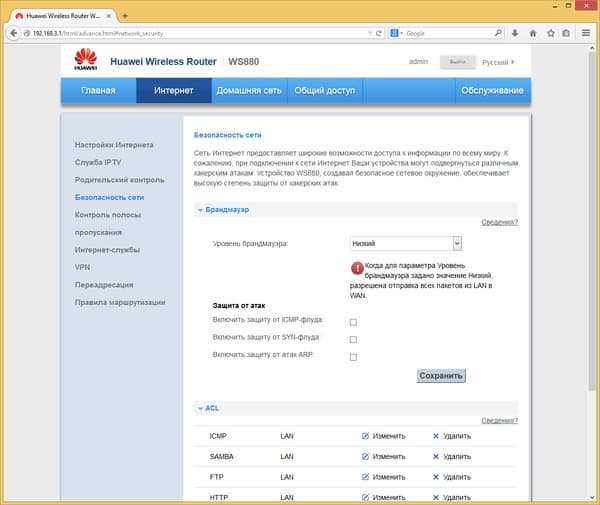Click the scrollbar up arrow
The image size is (600, 505).
pyautogui.click(x=592, y=48)
